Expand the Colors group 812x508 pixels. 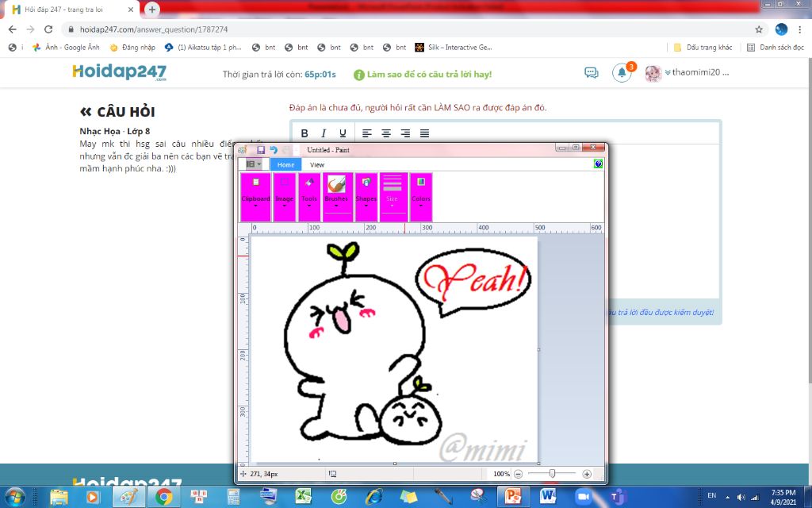pyautogui.click(x=421, y=197)
